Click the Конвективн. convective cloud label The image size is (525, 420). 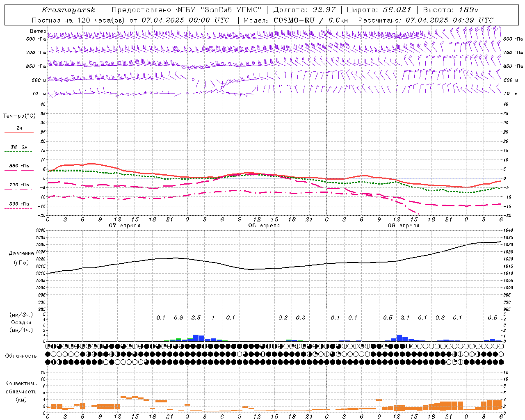point(21,383)
